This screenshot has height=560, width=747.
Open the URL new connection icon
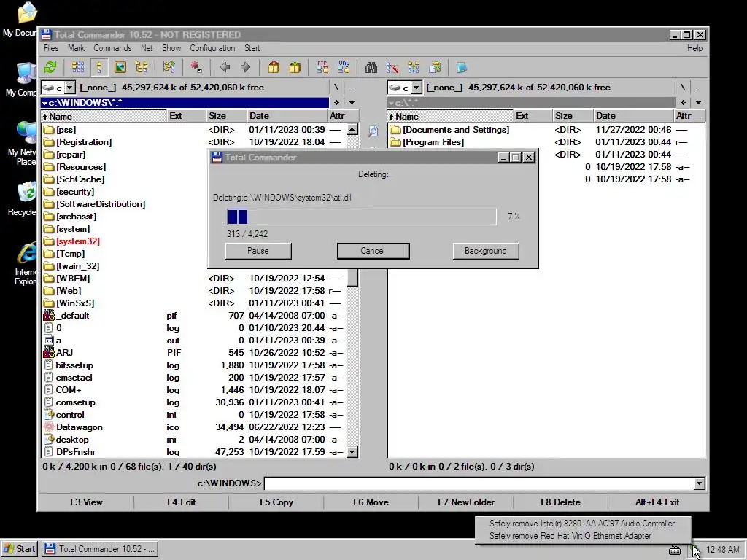[x=344, y=68]
